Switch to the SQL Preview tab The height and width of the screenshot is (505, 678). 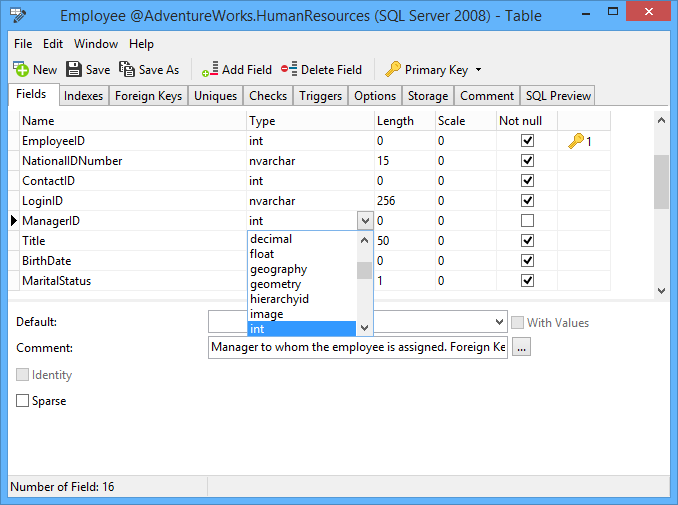558,96
